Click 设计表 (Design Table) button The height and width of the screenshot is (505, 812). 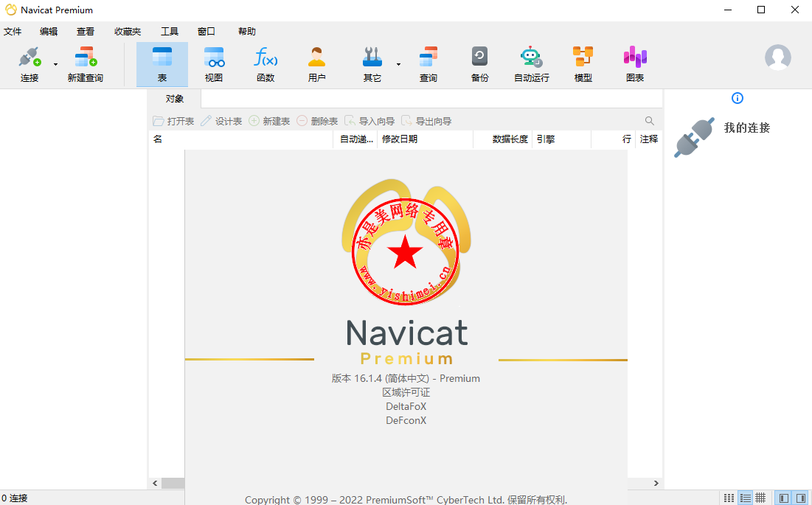[x=222, y=121]
